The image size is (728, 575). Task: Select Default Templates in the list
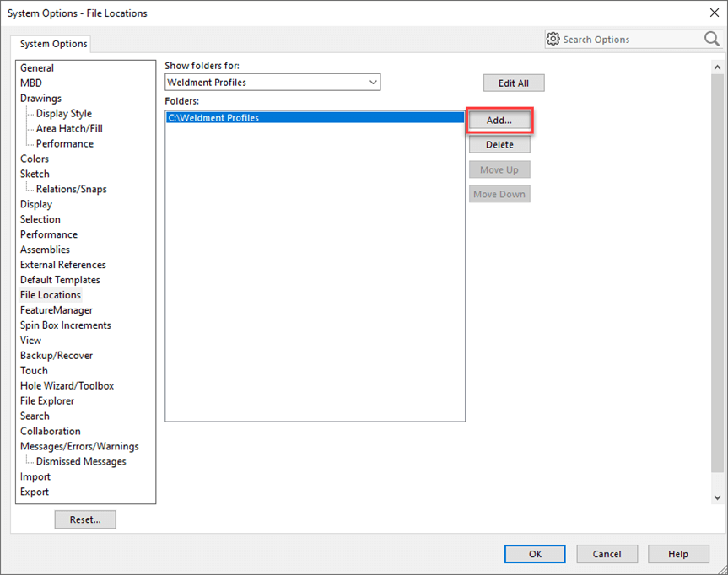(x=60, y=280)
